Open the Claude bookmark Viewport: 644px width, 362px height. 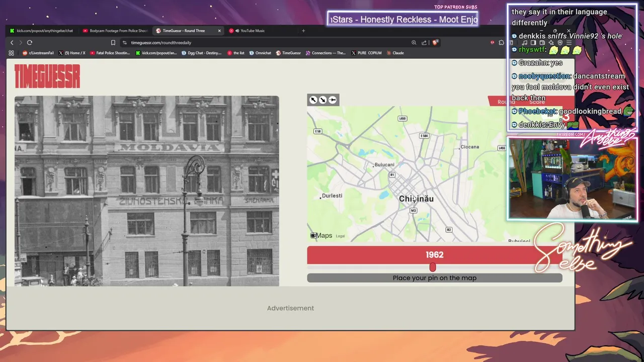click(x=395, y=53)
